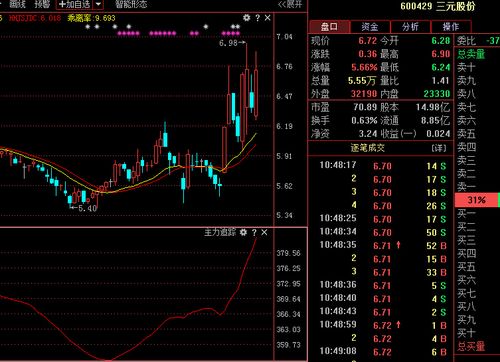Viewport: 500px width, 362px height.
Task: Open the 分析 tab
Action: pos(410,27)
